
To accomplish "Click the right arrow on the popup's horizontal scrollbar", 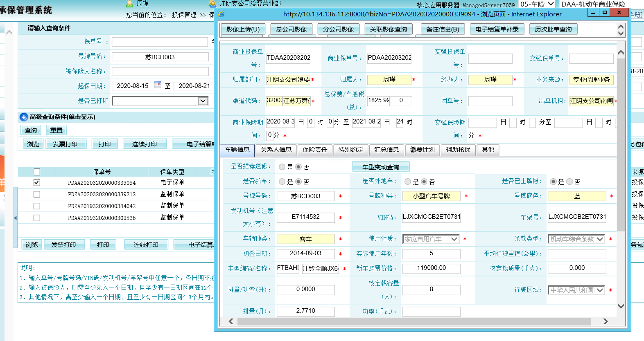I will point(606,321).
